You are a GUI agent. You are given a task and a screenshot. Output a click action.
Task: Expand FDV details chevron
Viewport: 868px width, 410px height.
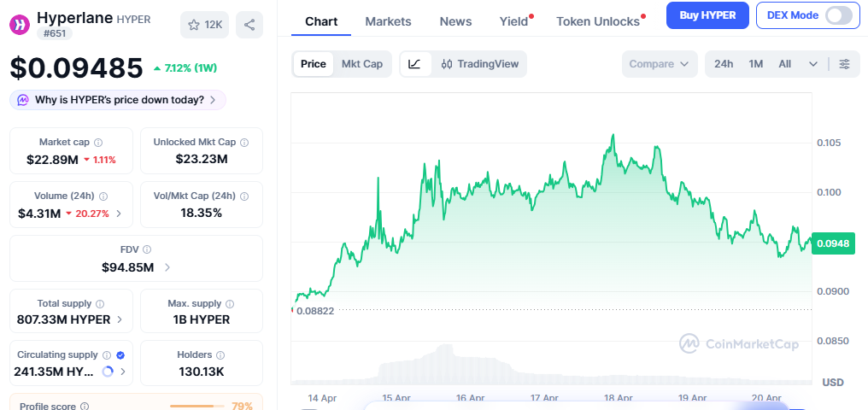tap(167, 267)
